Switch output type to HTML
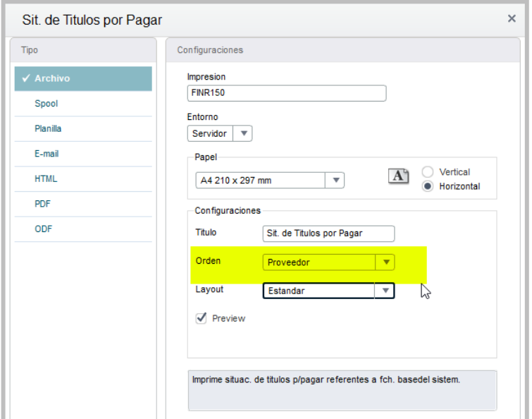 (x=83, y=179)
